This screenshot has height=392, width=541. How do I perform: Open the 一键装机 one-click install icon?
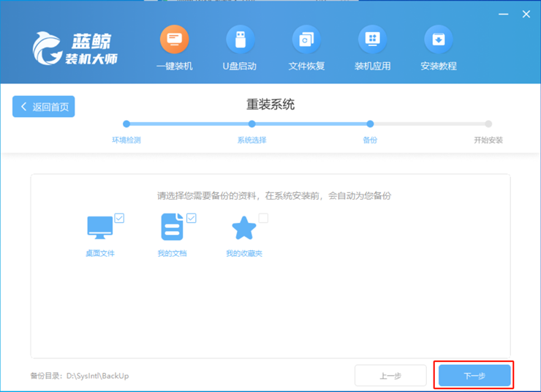[174, 39]
